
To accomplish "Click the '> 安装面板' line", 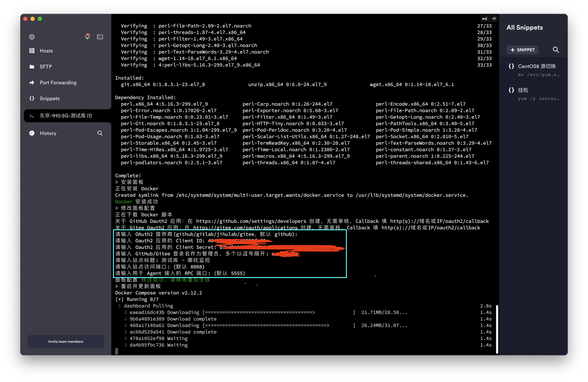I will click(x=129, y=182).
